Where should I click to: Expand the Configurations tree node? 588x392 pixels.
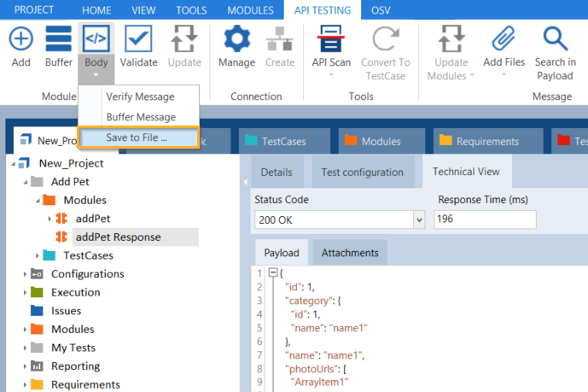pyautogui.click(x=24, y=274)
